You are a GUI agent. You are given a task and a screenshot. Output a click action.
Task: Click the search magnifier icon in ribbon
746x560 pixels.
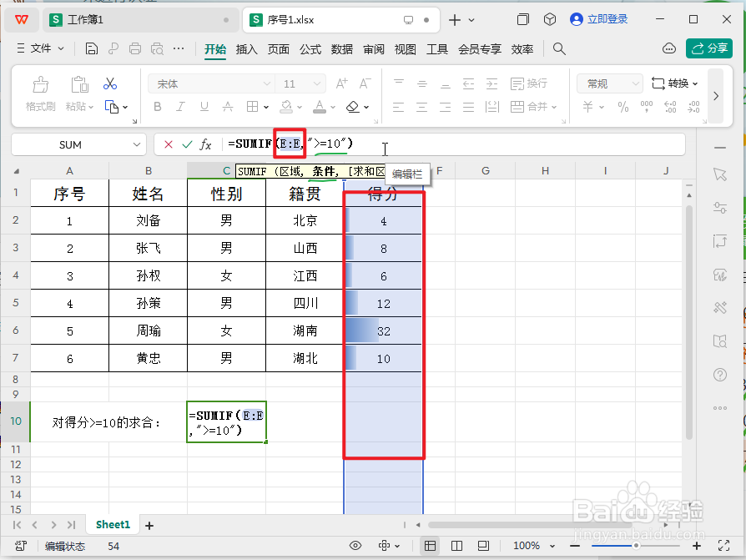tap(559, 48)
